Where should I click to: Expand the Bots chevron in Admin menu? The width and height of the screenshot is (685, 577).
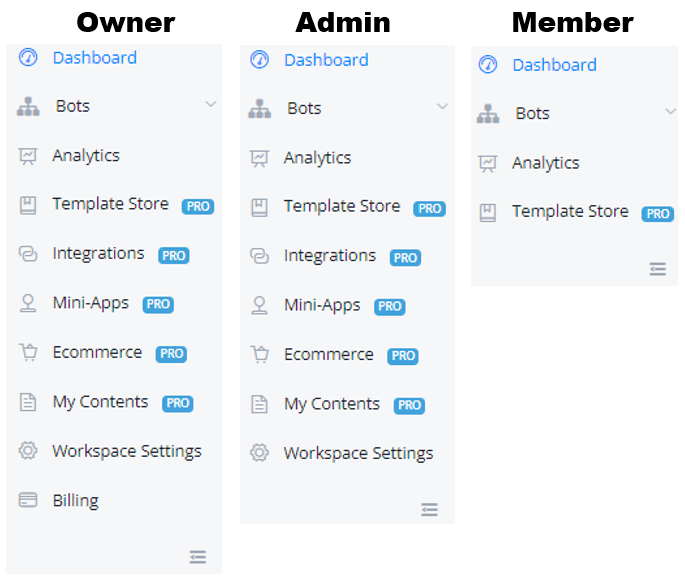442,106
